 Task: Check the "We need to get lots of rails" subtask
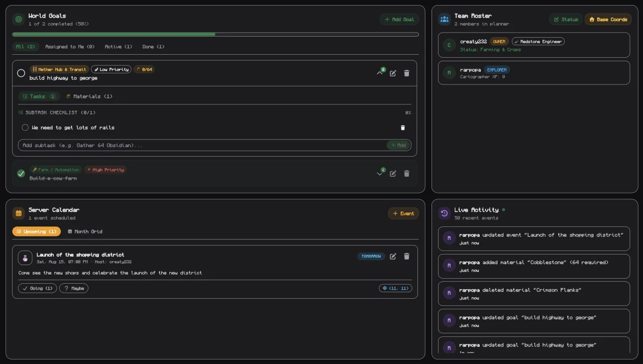[25, 128]
